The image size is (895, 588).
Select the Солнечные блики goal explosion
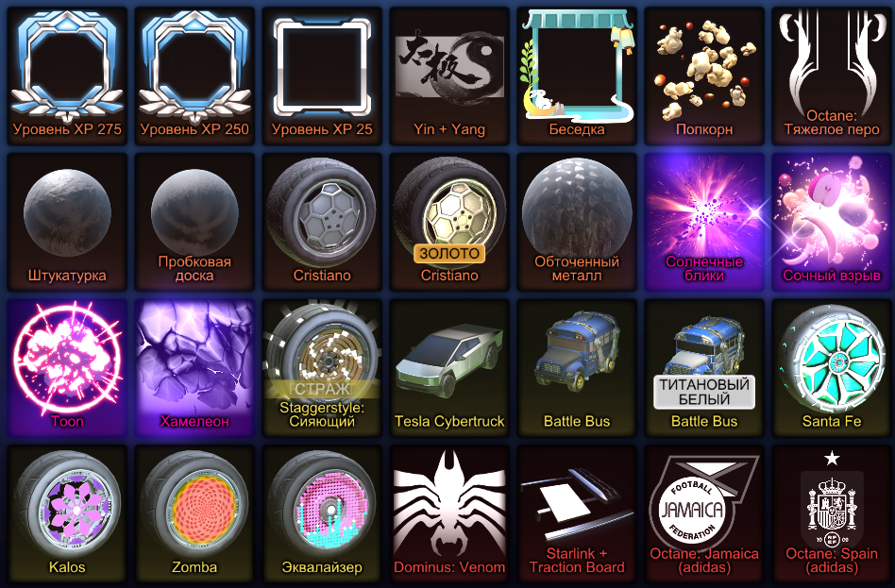point(704,222)
